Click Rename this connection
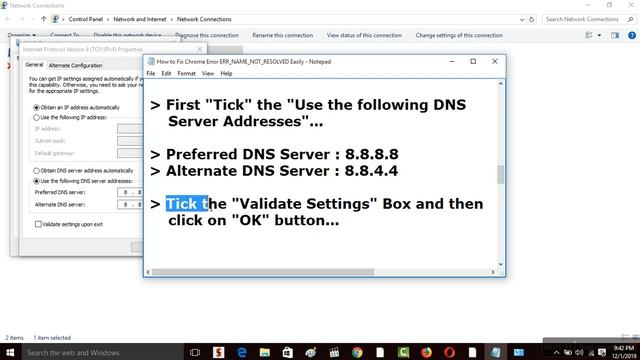This screenshot has width=640, height=360. click(x=282, y=36)
